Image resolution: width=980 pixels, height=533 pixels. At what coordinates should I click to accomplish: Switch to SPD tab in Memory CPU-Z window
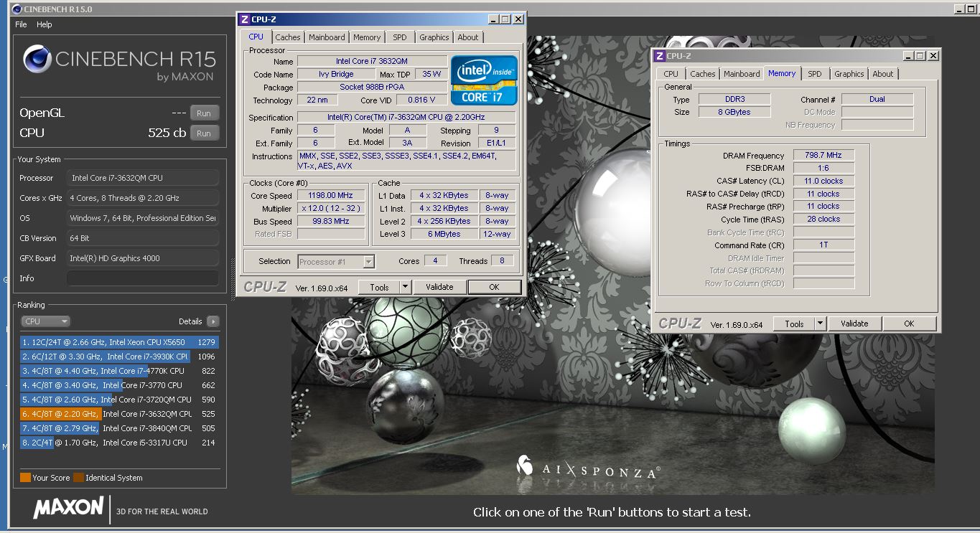coord(815,74)
